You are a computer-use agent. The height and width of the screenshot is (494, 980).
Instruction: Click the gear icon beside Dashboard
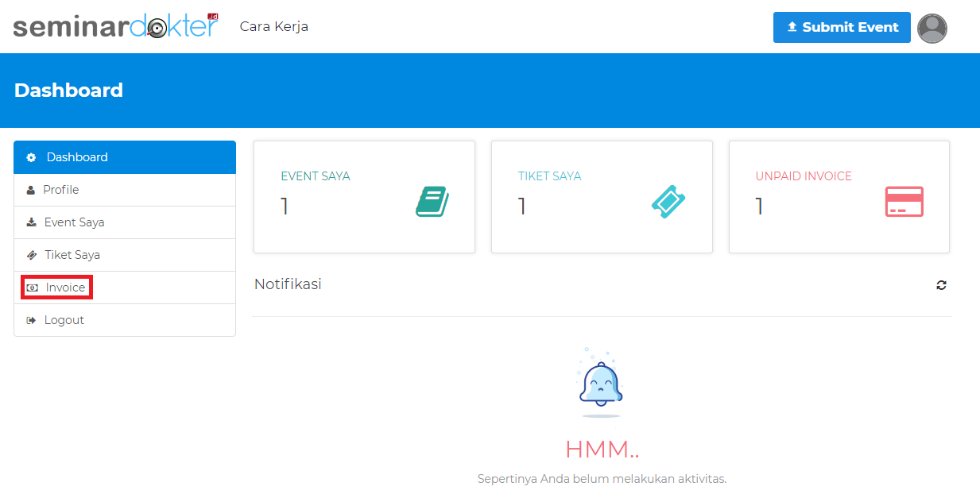(31, 158)
